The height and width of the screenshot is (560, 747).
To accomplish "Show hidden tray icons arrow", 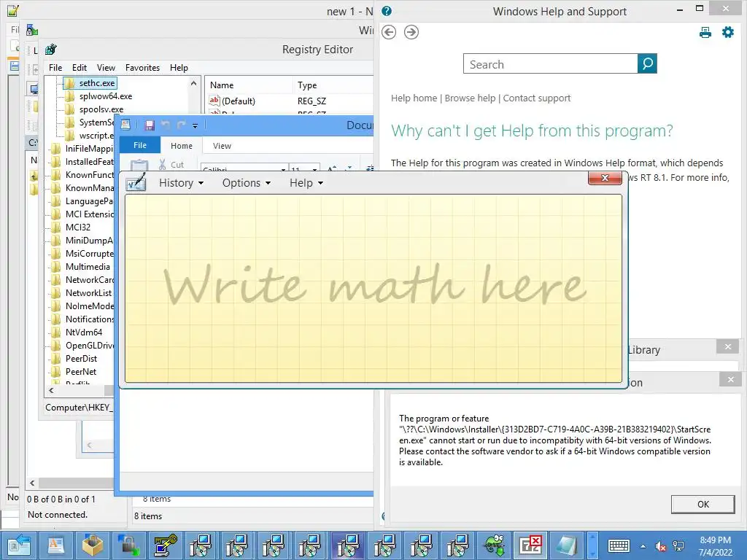I will coord(643,546).
